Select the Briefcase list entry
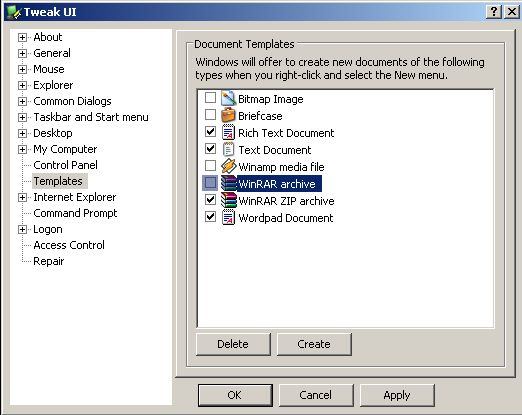 click(260, 116)
